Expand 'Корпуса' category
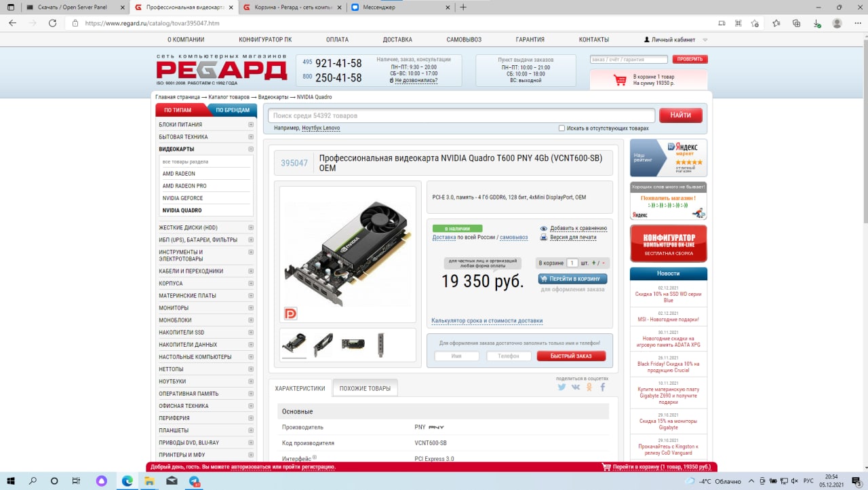 [251, 283]
